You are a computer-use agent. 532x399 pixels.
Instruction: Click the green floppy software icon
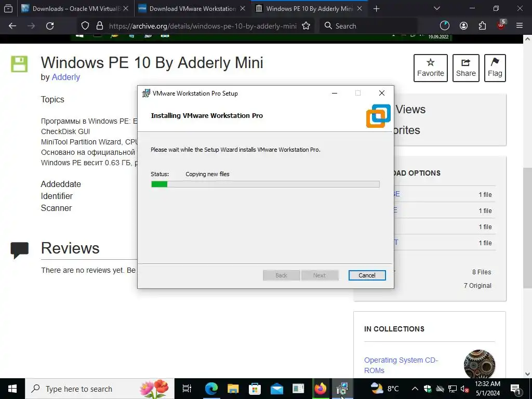click(x=19, y=64)
